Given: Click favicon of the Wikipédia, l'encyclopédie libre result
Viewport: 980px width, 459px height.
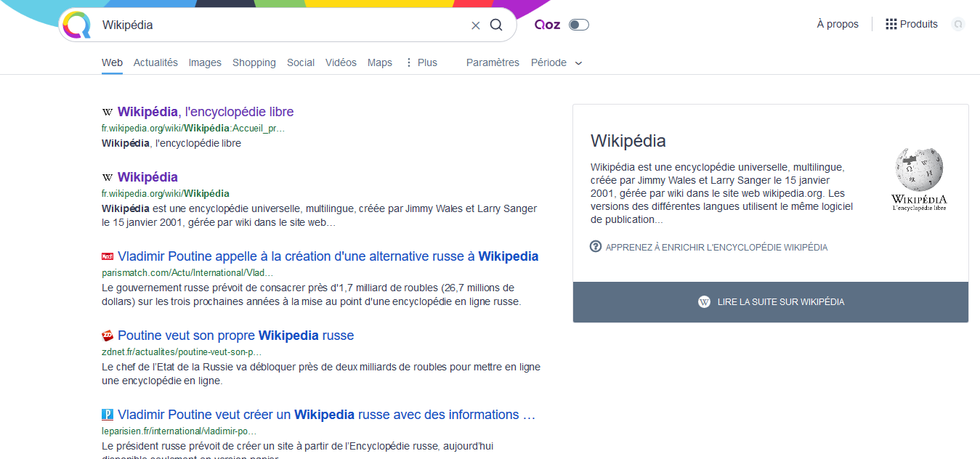Looking at the screenshot, I should [x=108, y=112].
